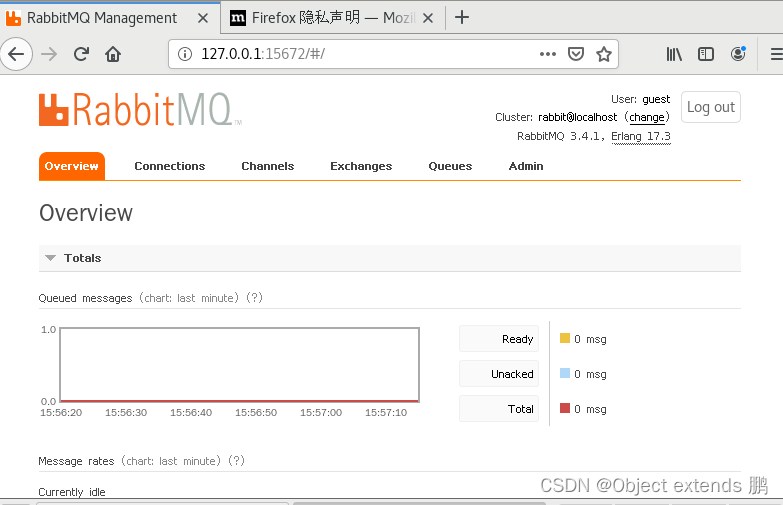The height and width of the screenshot is (505, 783).
Task: Click the browser forward arrow
Action: (49, 54)
